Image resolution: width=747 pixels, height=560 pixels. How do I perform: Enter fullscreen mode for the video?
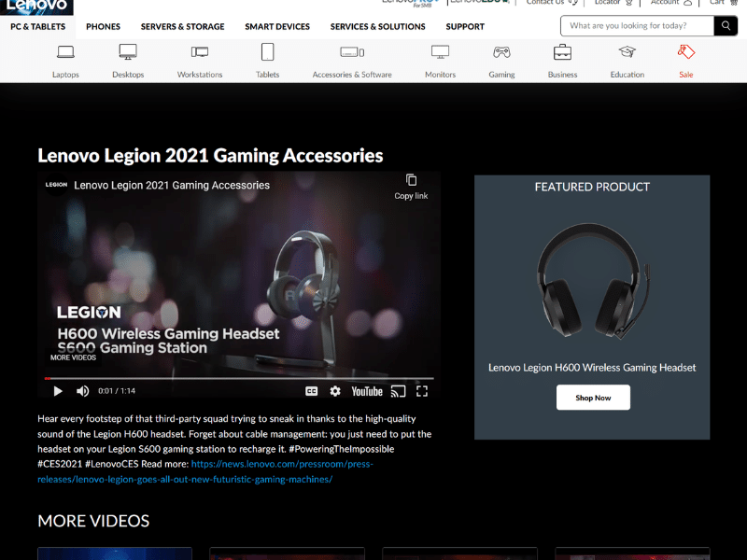click(x=422, y=391)
